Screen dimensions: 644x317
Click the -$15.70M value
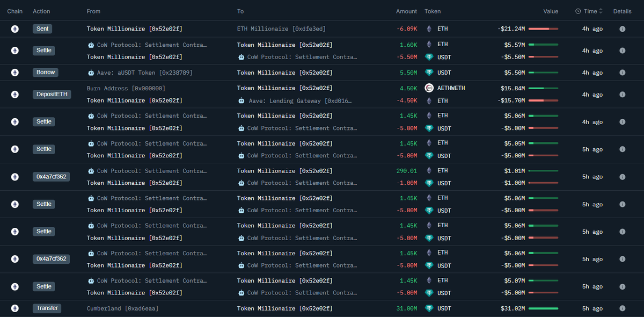tap(511, 100)
